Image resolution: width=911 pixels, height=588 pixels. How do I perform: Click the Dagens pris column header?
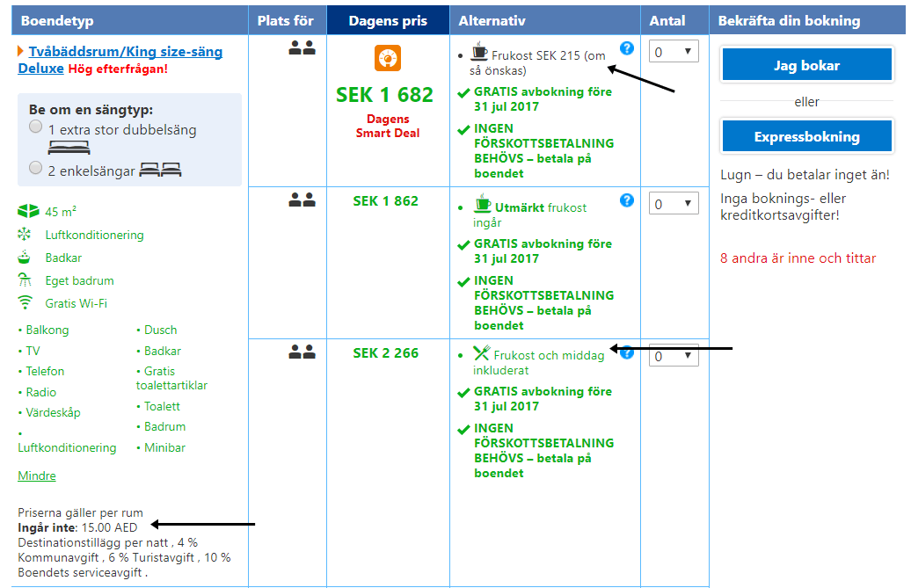[x=387, y=20]
